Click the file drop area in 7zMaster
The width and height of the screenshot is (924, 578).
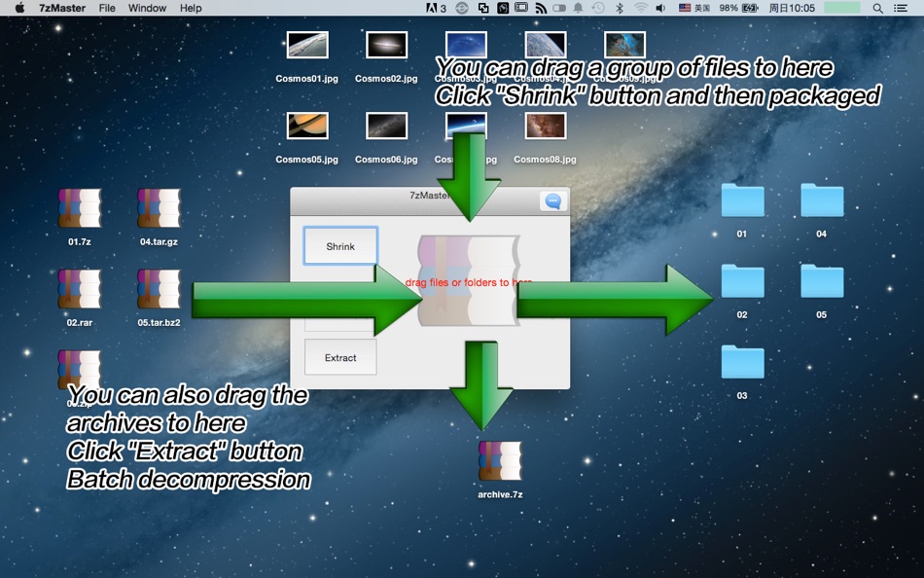click(x=469, y=281)
